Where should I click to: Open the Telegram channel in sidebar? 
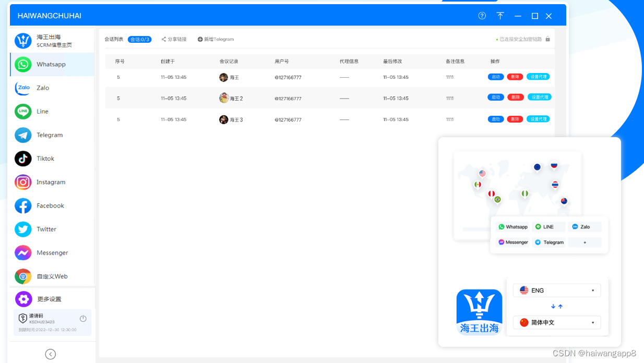(52, 135)
